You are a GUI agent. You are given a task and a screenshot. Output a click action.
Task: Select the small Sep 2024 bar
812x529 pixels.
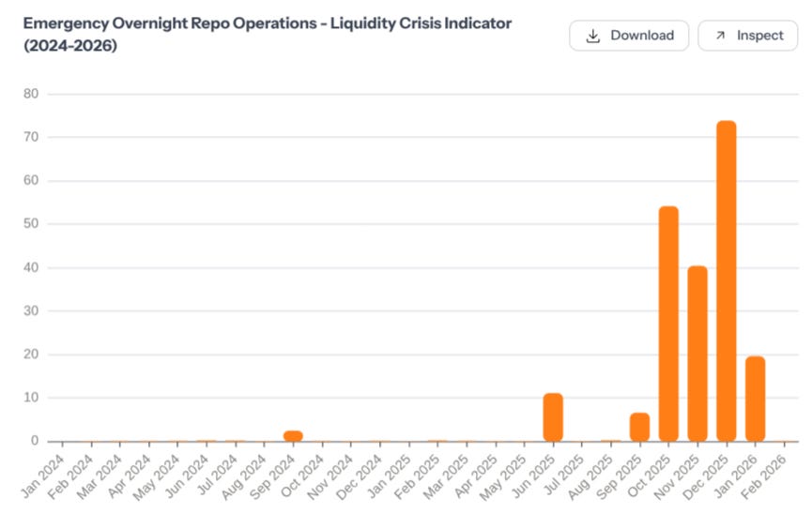pyautogui.click(x=293, y=436)
